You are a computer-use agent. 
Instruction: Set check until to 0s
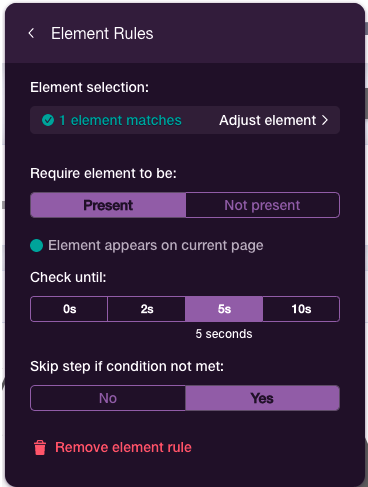pyautogui.click(x=69, y=309)
